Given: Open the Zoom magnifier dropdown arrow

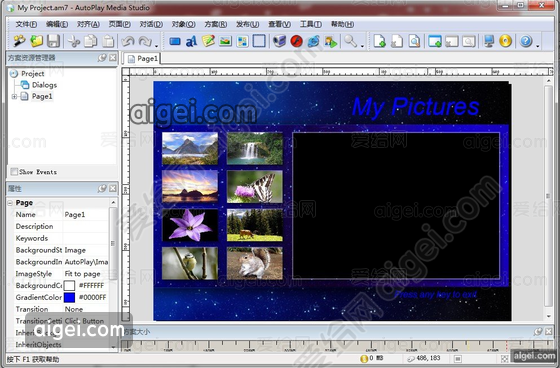Looking at the screenshot, I should tap(362, 46).
